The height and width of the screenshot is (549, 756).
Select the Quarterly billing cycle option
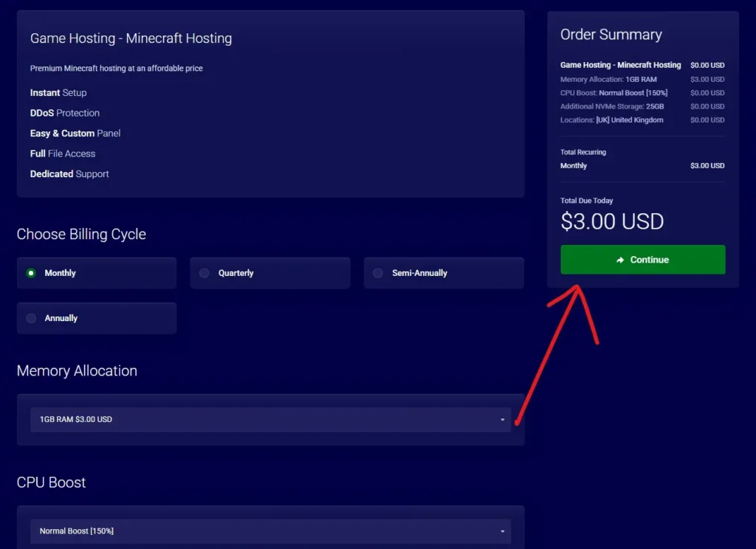click(x=270, y=273)
